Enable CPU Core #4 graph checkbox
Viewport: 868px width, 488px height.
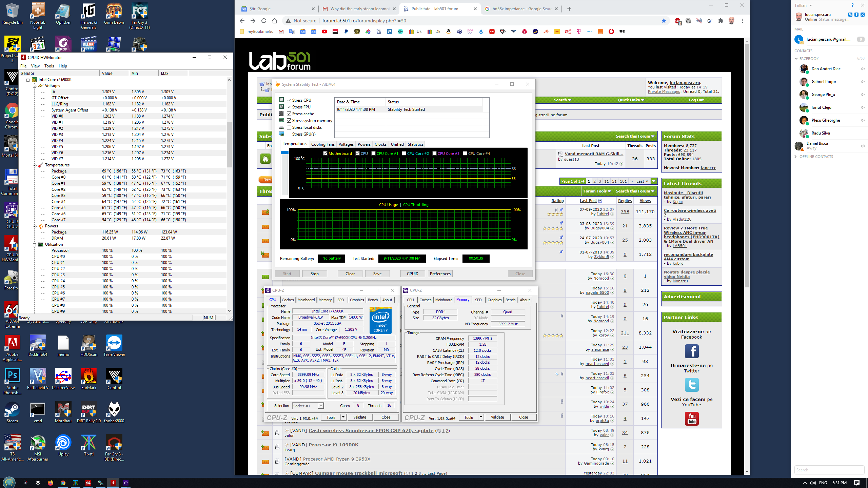click(x=465, y=154)
